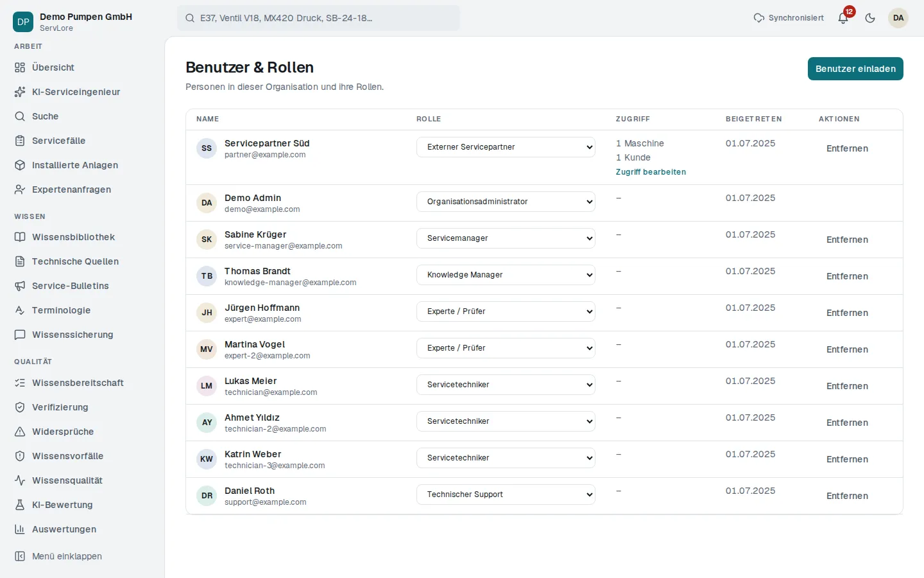Click the Installierte Anlagen cube icon
The height and width of the screenshot is (578, 924).
20,165
